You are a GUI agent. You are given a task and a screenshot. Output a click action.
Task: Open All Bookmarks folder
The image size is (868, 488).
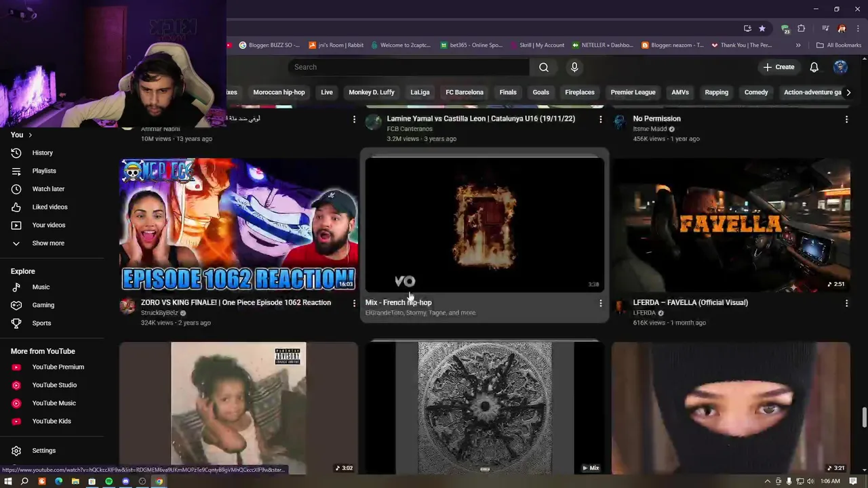(x=839, y=45)
